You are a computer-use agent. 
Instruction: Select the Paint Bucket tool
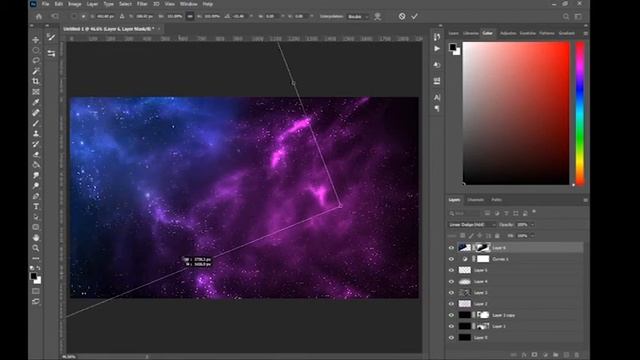point(36,165)
